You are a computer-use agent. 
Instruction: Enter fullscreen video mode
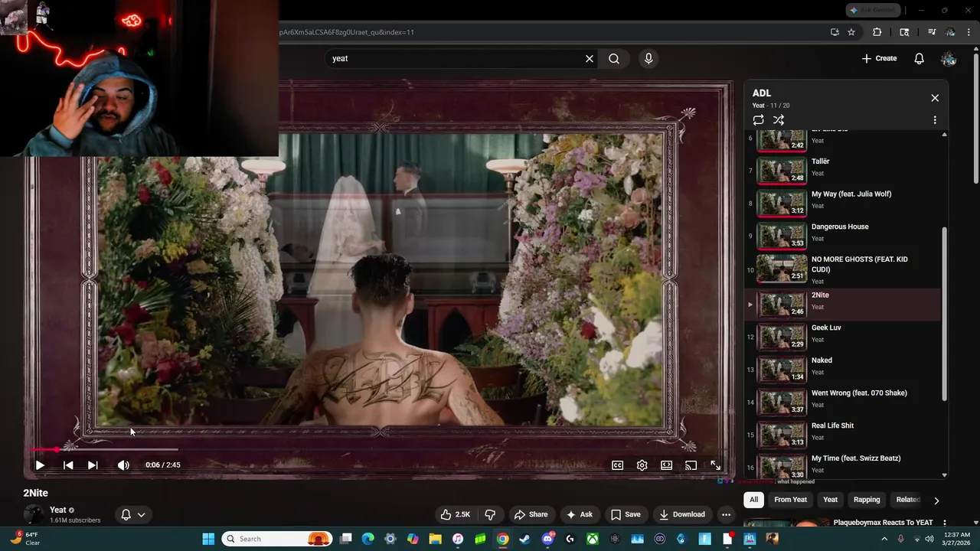pyautogui.click(x=715, y=465)
